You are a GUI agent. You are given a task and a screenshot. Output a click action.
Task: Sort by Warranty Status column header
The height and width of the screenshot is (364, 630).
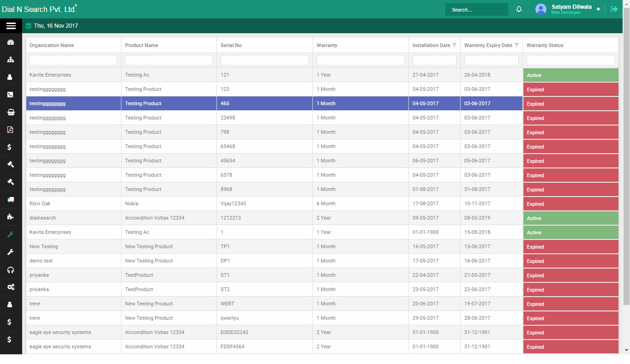[x=545, y=45]
